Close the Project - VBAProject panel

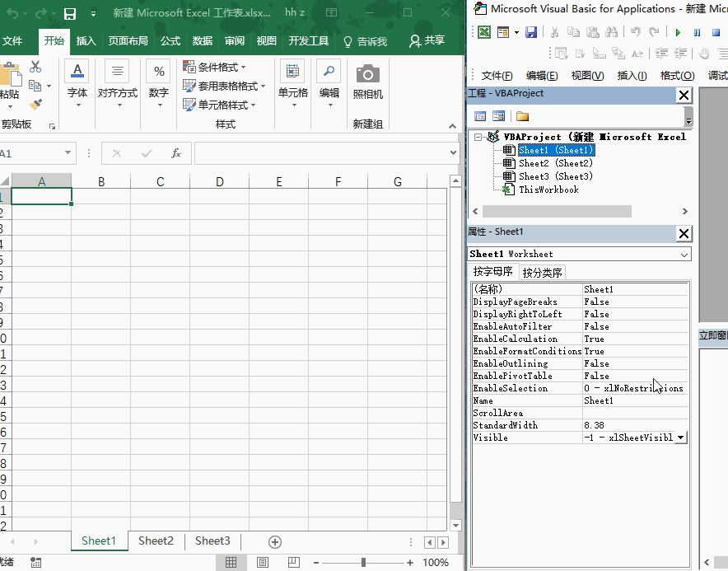pyautogui.click(x=684, y=96)
